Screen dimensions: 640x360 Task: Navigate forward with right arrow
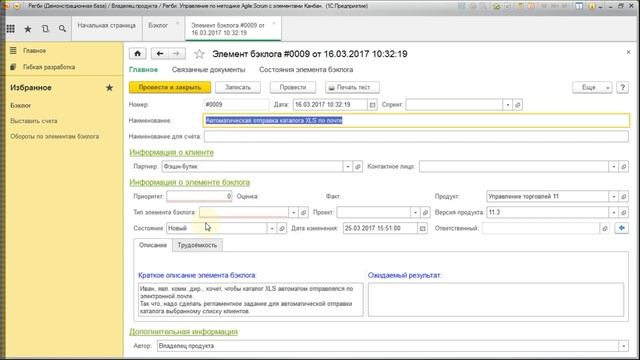pyautogui.click(x=176, y=53)
